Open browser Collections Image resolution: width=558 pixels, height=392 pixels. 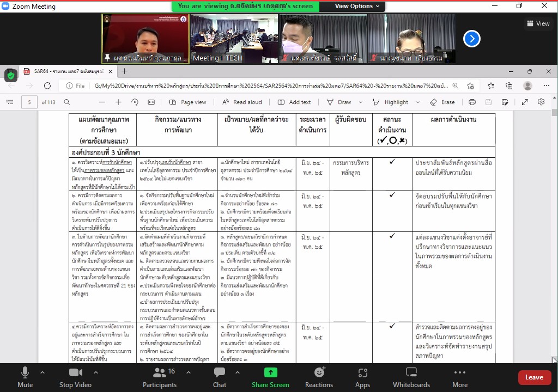(509, 85)
